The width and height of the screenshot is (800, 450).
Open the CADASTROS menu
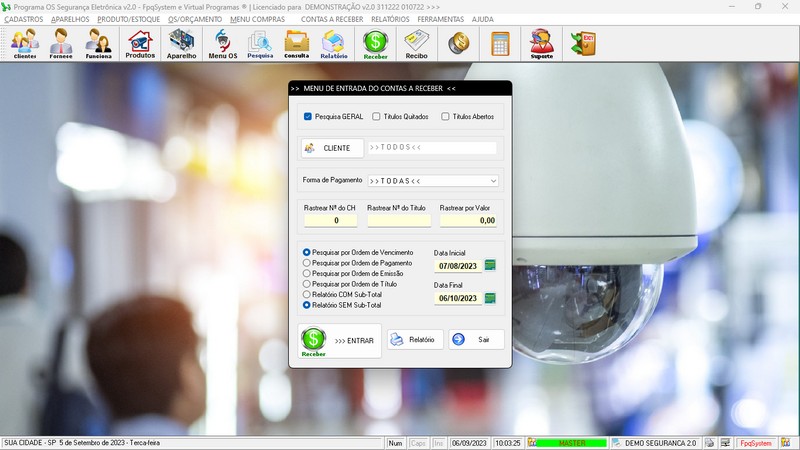tap(23, 19)
